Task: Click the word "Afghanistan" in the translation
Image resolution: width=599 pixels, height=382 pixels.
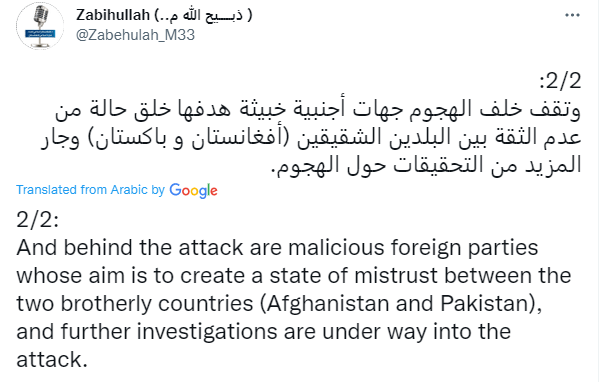Action: [327, 304]
